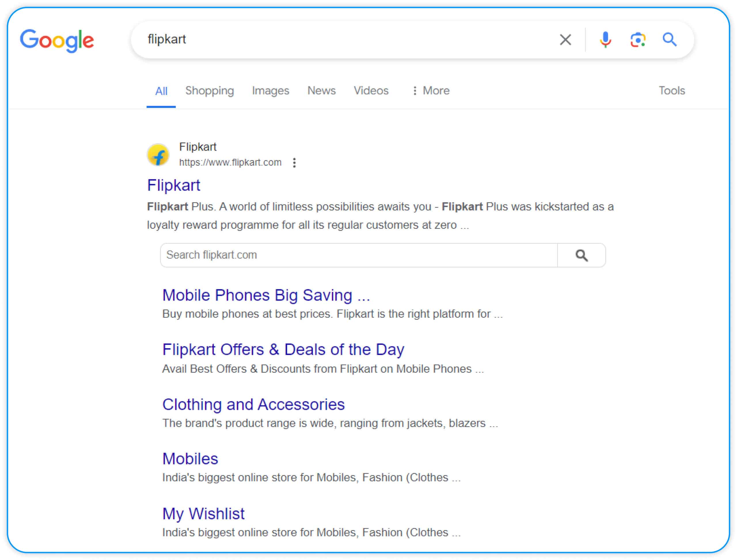Open the Mobiles sitelink

pos(190,459)
